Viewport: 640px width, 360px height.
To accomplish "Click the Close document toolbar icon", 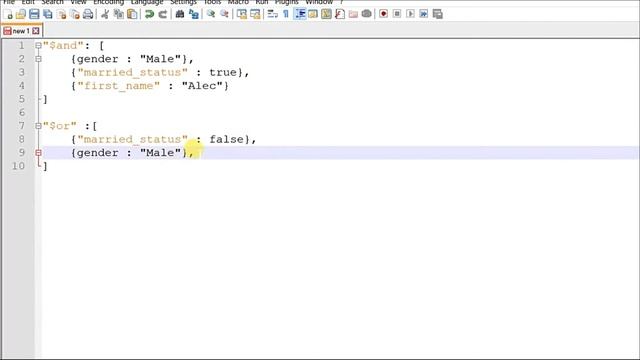I will click(62, 14).
